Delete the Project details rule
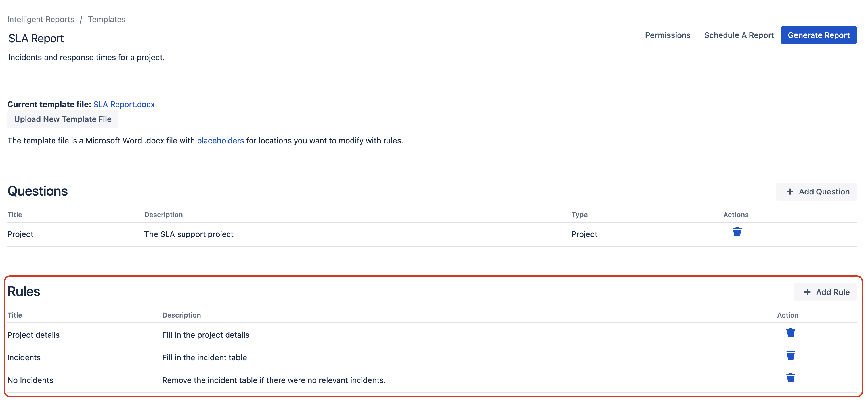This screenshot has height=402, width=868. pos(790,333)
